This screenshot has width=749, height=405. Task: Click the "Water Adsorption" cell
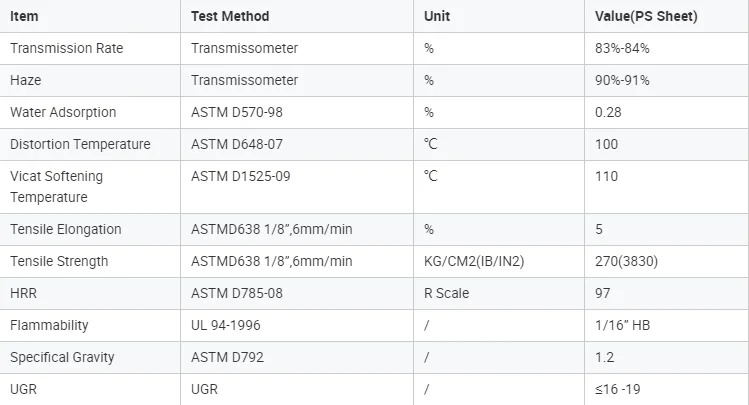coord(63,112)
